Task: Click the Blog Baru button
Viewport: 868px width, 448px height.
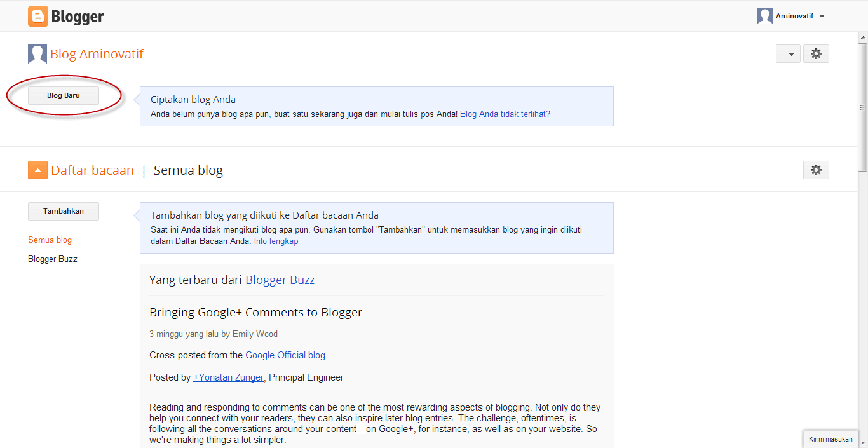Action: (64, 96)
